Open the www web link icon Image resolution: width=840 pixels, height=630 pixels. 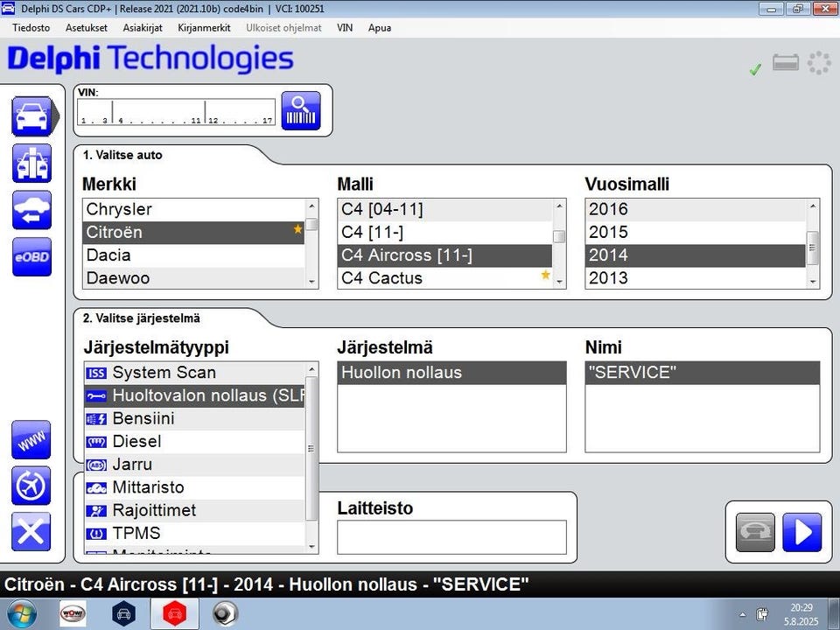[x=31, y=440]
